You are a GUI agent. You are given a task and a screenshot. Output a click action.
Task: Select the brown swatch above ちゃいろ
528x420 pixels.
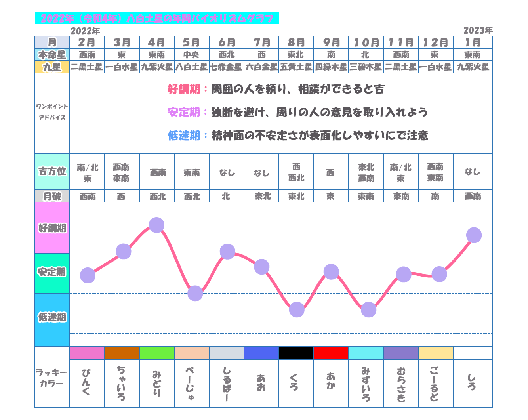pos(122,353)
